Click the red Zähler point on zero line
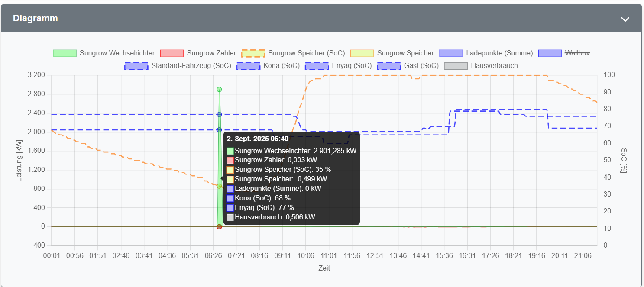Image resolution: width=644 pixels, height=287 pixels. 219,227
